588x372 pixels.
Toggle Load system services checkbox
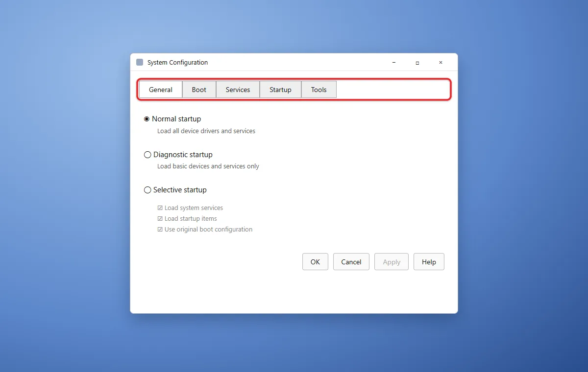[160, 208]
